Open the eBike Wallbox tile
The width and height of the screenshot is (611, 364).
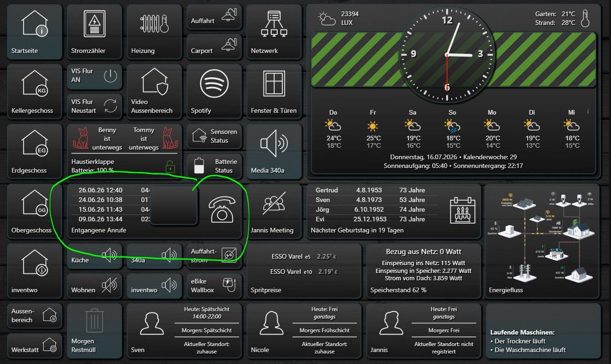coord(214,286)
